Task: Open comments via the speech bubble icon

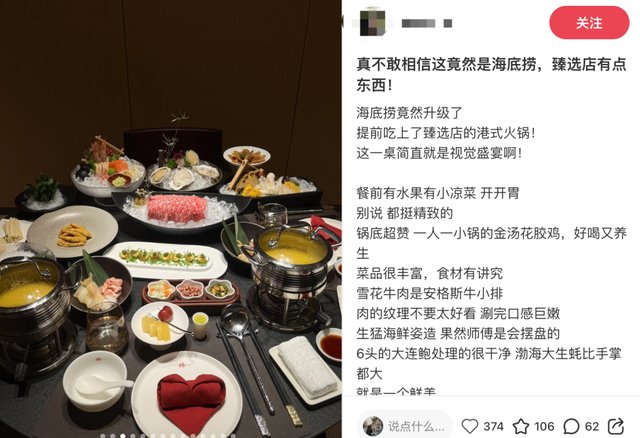Action: point(571,427)
